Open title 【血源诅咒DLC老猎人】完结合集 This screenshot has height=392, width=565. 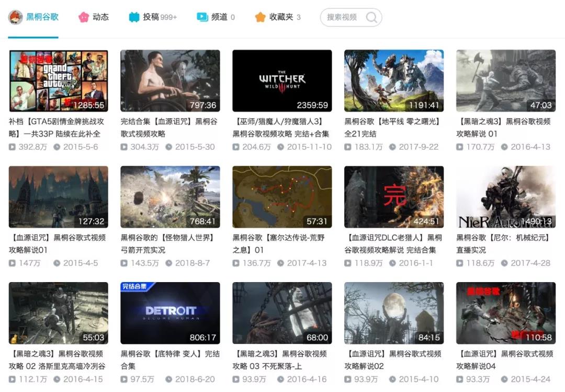[393, 244]
